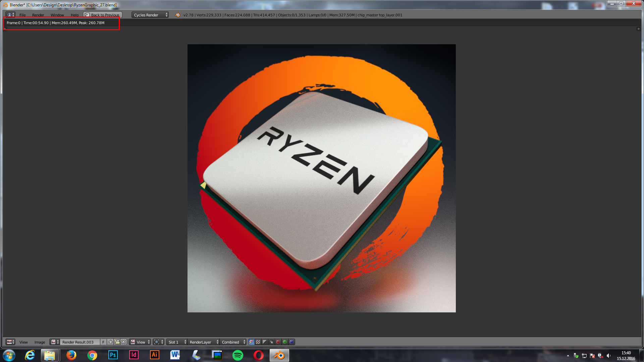Click the Windows Start button

9,355
